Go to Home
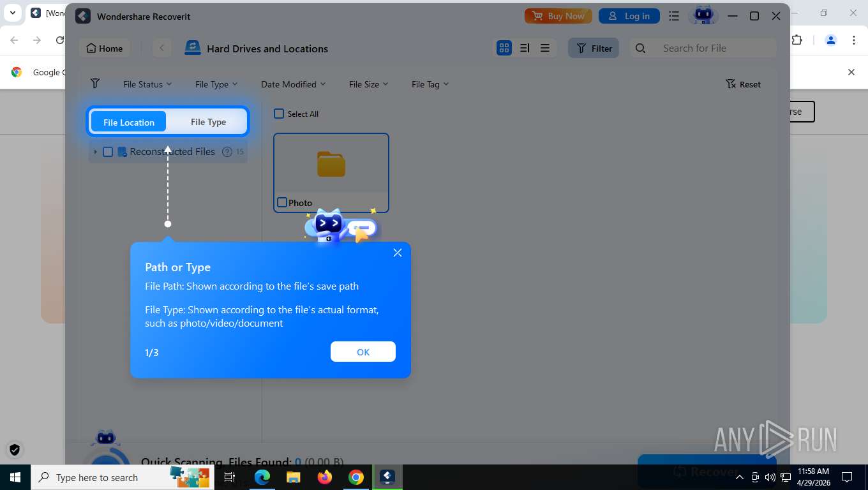The height and width of the screenshot is (490, 868). point(104,48)
